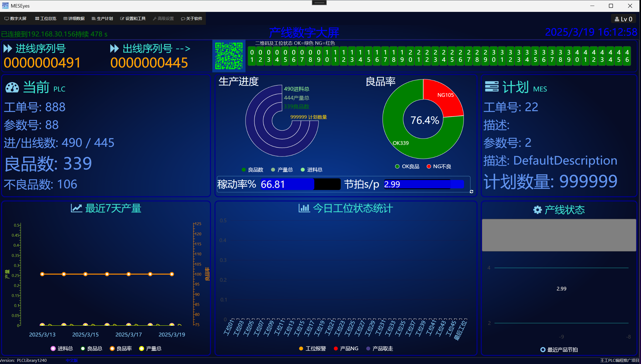Click the double-arrow icon beside 出线序列号

tap(115, 49)
